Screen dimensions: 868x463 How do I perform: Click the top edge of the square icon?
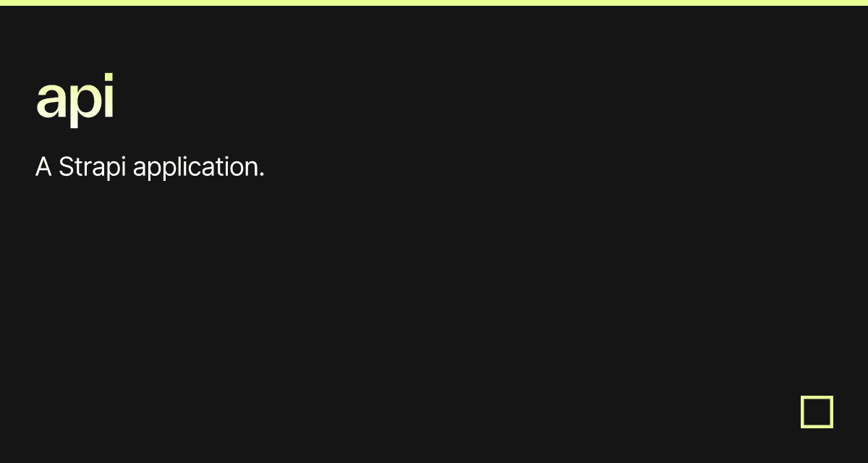(x=817, y=397)
